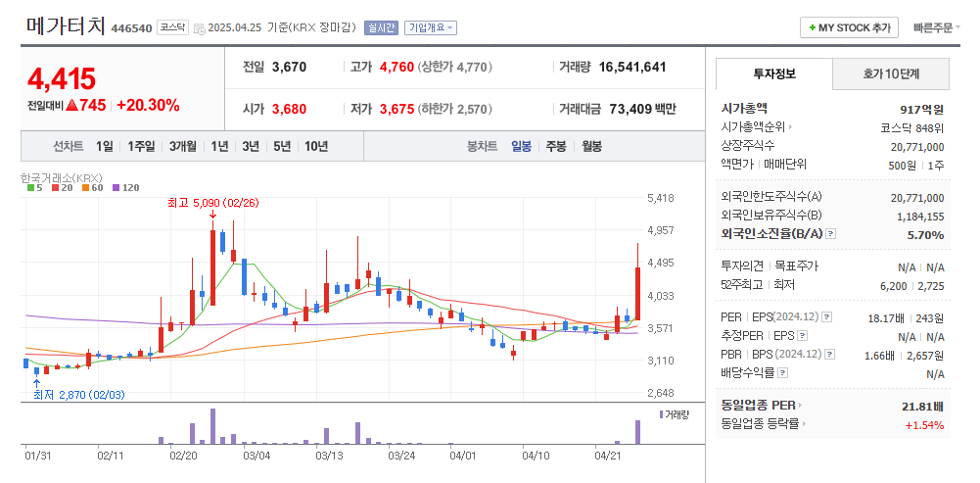Click the 거래대금 value 73,409 백만
The width and height of the screenshot is (980, 483).
tap(642, 110)
